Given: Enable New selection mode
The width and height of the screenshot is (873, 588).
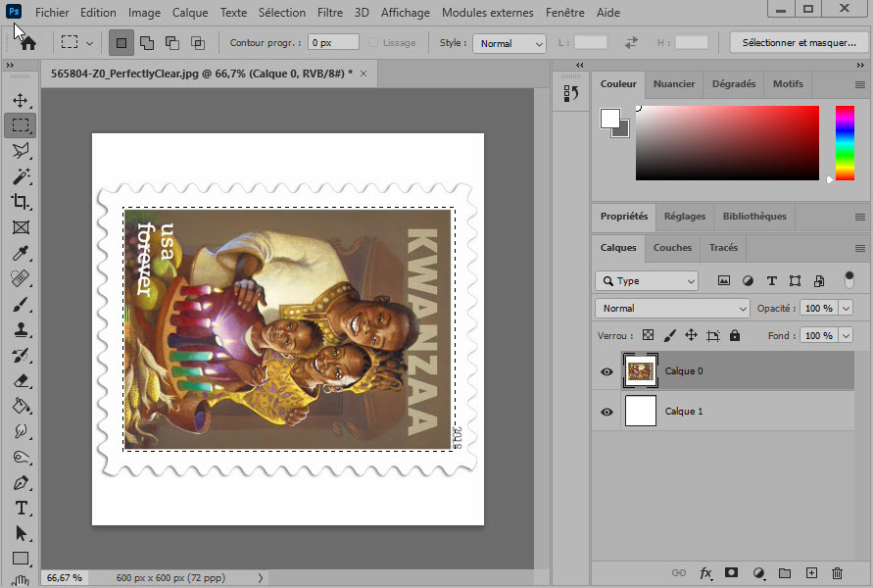Looking at the screenshot, I should pyautogui.click(x=121, y=43).
